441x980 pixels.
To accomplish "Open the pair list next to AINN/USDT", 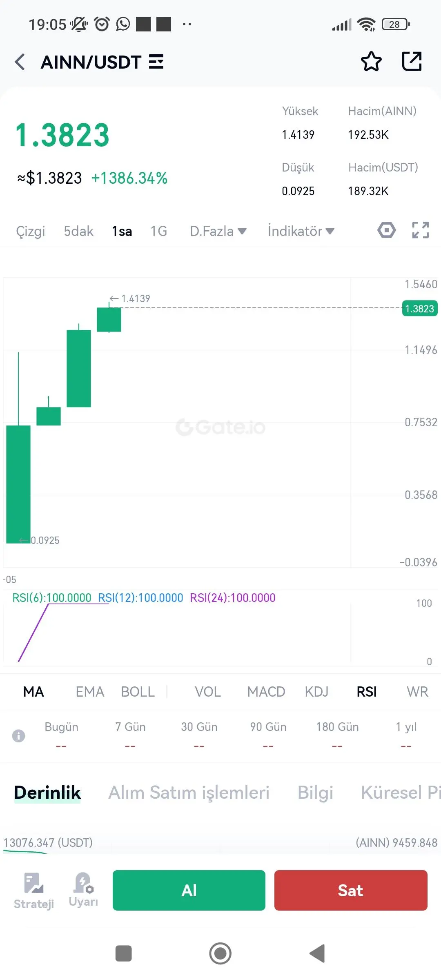I will [156, 62].
